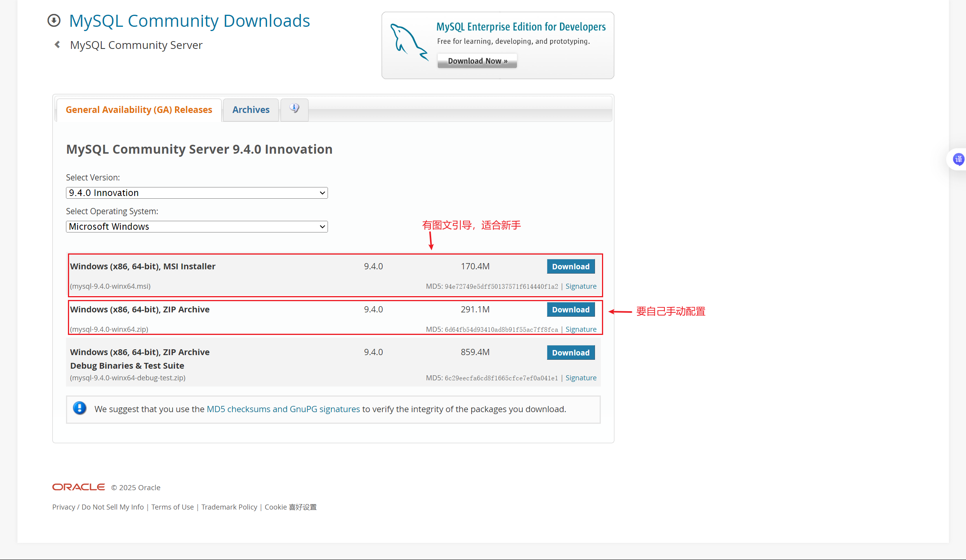Click the © 2025 Oracle copyright text

coord(136,488)
